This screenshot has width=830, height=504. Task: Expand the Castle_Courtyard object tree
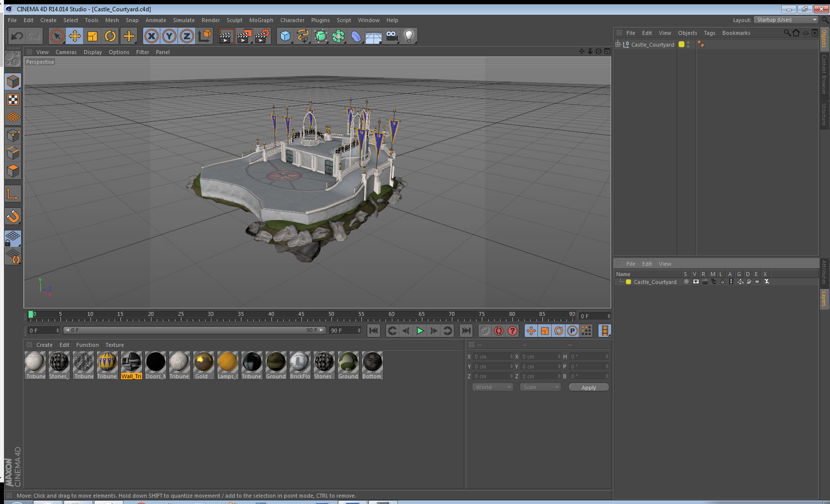(618, 44)
